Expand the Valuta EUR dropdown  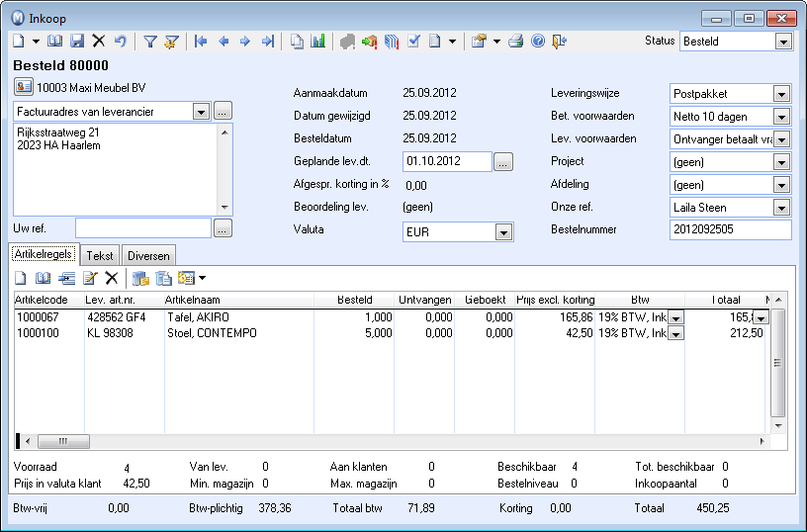[x=503, y=231]
